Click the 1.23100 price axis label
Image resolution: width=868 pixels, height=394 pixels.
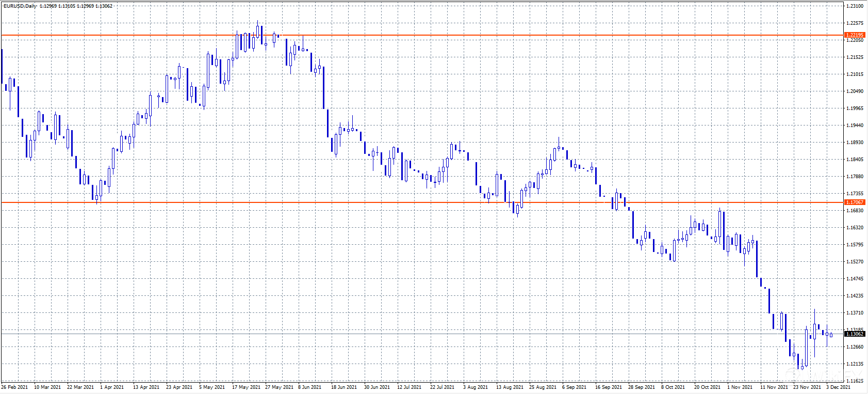tap(855, 6)
